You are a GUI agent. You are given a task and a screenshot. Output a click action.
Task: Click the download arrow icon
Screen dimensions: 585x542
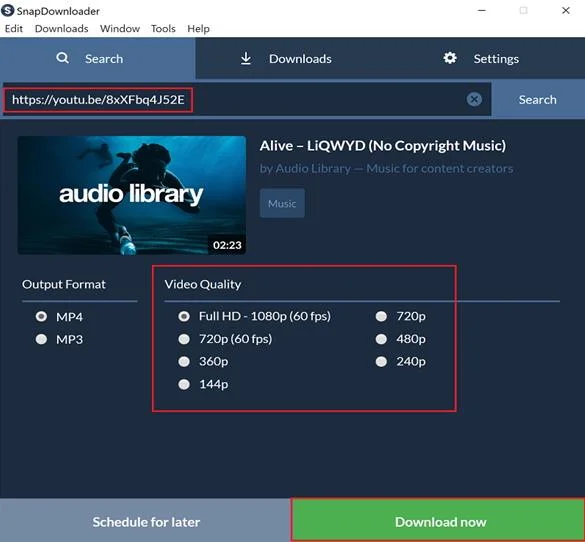(245, 58)
